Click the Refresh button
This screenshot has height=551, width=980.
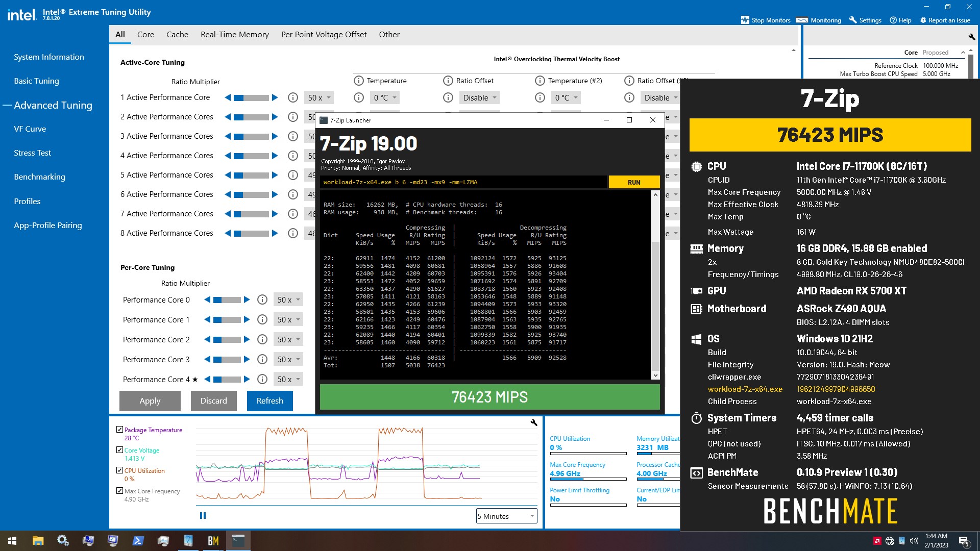click(270, 401)
